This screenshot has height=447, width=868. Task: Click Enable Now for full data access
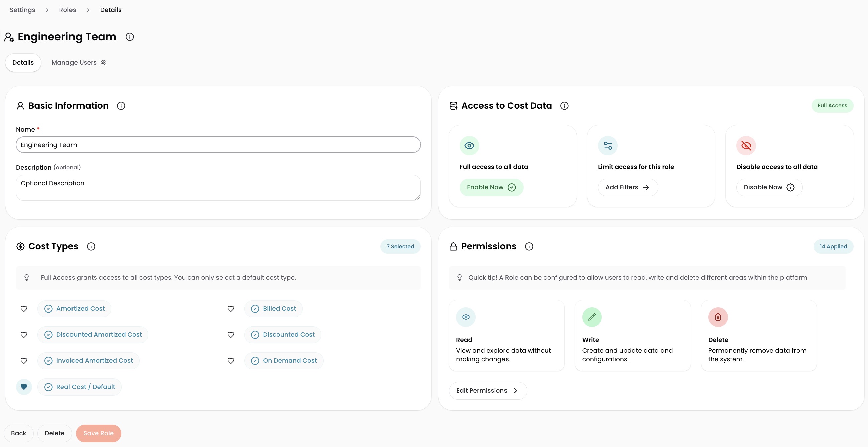coord(491,187)
